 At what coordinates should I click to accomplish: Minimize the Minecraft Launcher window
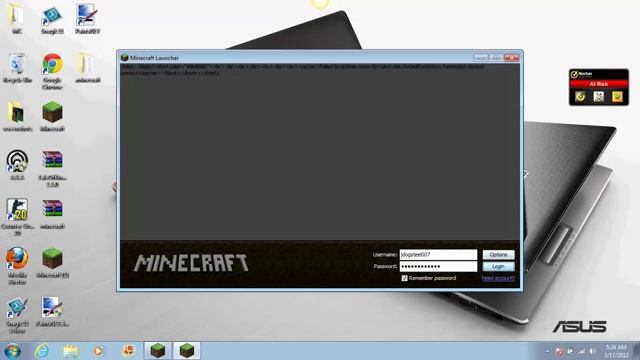(x=480, y=58)
